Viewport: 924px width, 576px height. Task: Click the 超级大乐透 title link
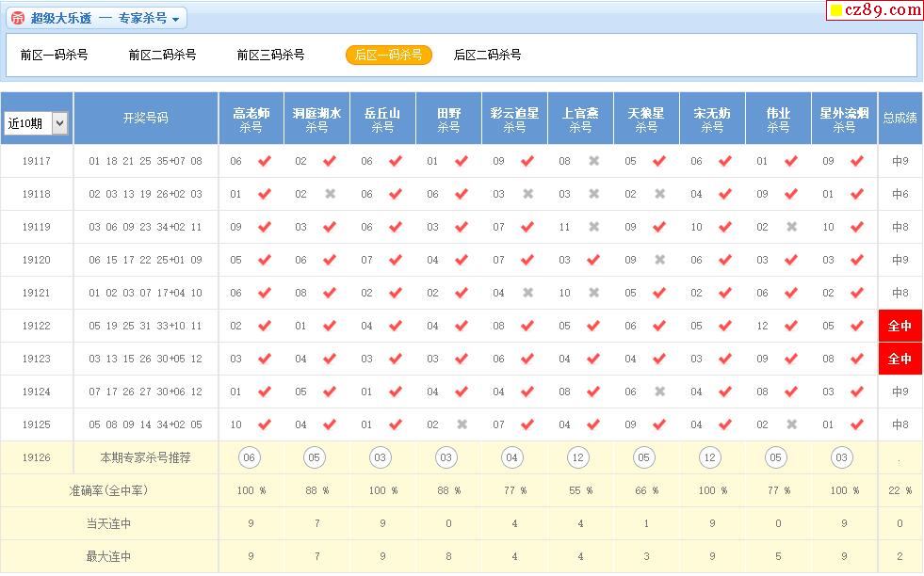[61, 18]
